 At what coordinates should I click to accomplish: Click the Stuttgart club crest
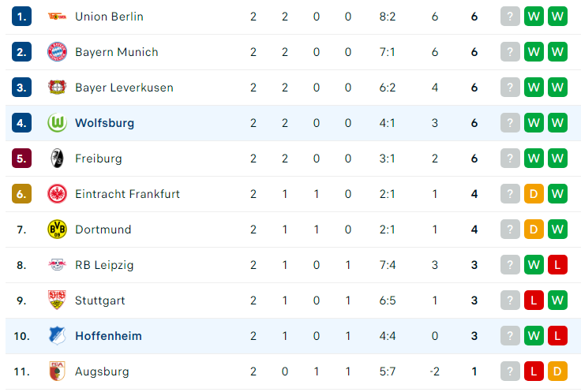point(57,301)
